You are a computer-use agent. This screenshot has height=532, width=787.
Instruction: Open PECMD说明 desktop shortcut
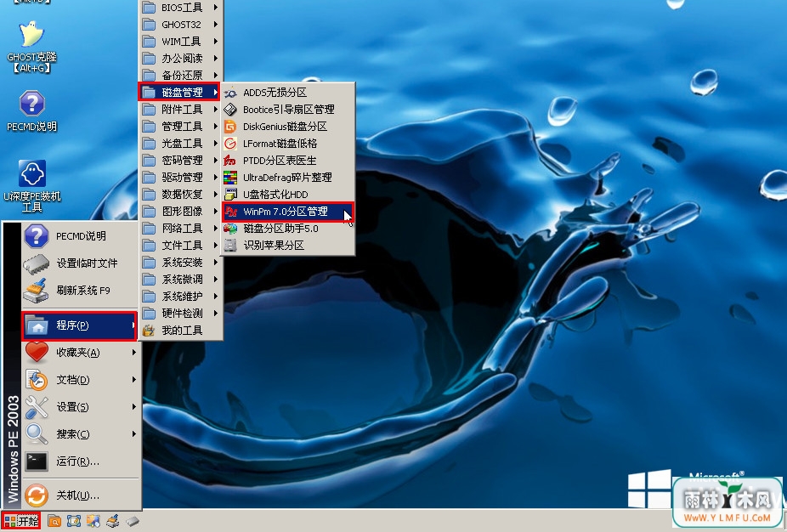pyautogui.click(x=31, y=111)
